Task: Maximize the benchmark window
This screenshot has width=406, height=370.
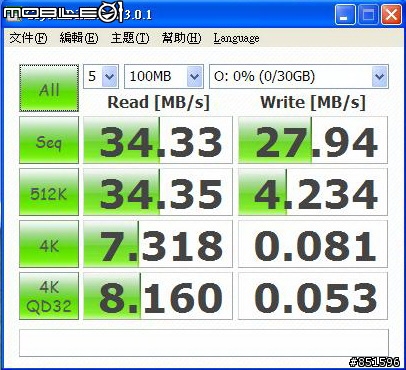Action: coord(368,15)
